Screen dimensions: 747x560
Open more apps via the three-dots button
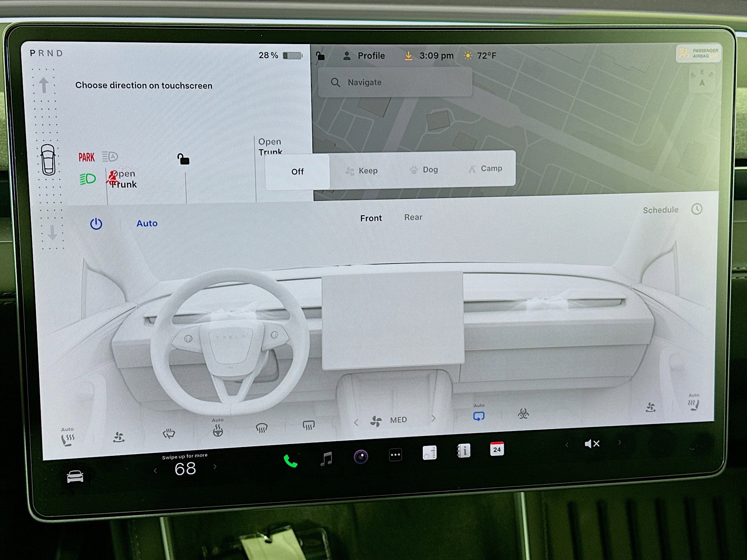(395, 454)
